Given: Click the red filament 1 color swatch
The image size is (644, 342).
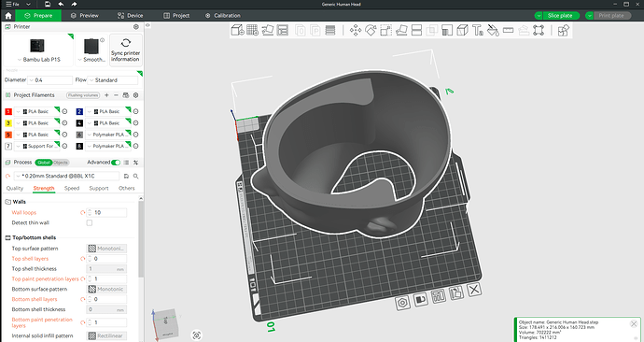Looking at the screenshot, I should 8,111.
